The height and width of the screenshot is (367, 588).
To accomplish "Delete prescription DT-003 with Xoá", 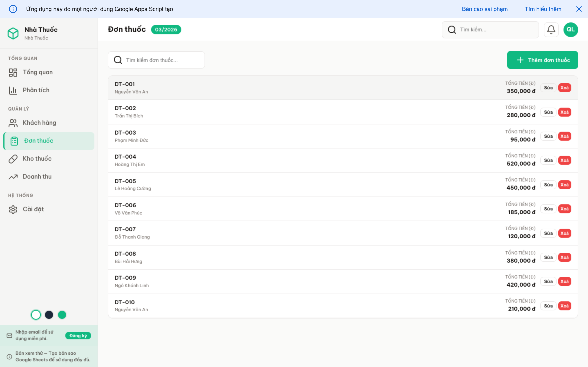I will 565,136.
